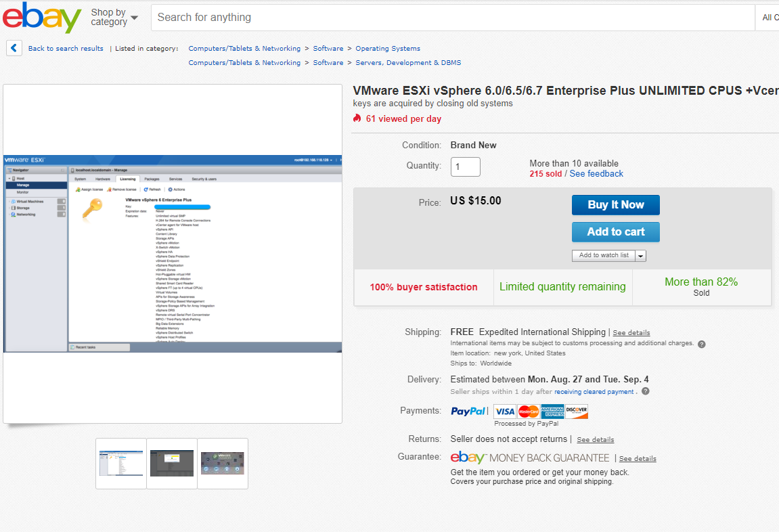This screenshot has height=532, width=779.
Task: Click the back arrow icon button
Action: (14, 48)
